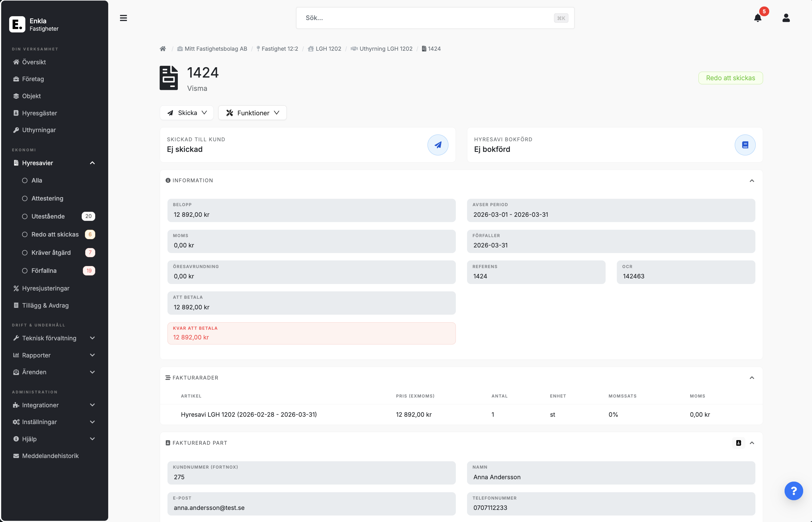The width and height of the screenshot is (812, 522).
Task: Select the Förfallna filter
Action: coord(44,270)
